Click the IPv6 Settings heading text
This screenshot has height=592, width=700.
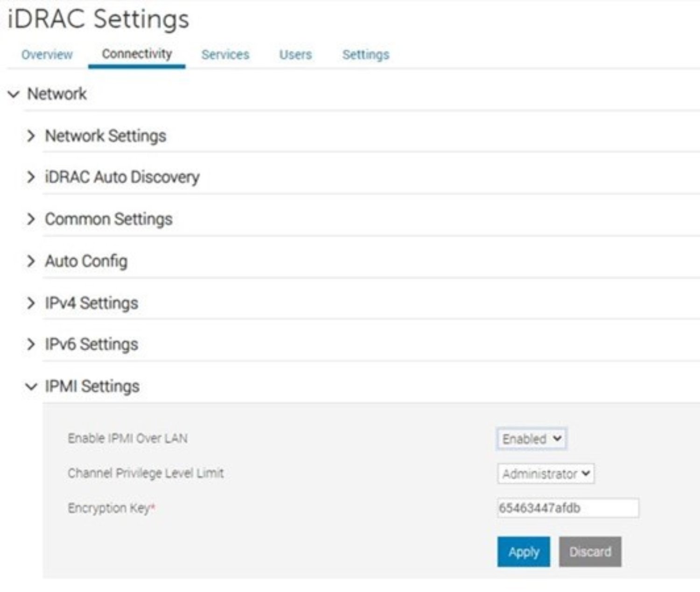tap(91, 344)
